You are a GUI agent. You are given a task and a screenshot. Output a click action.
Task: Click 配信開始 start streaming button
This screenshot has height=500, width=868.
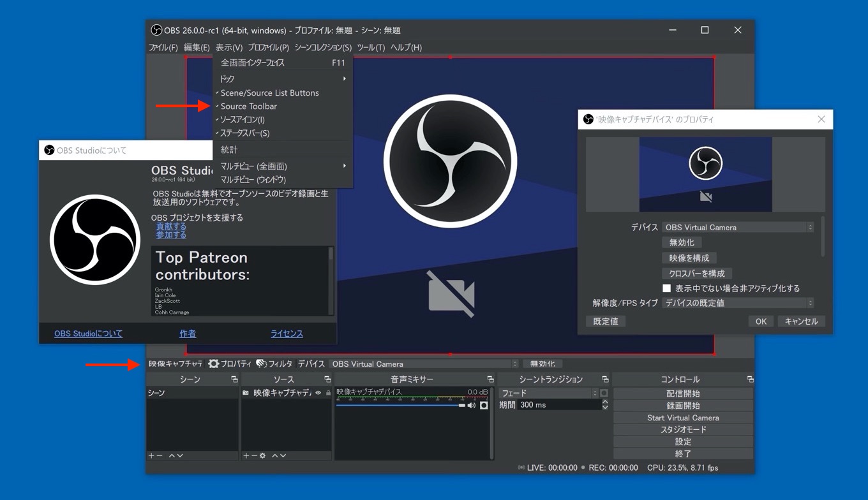point(683,393)
